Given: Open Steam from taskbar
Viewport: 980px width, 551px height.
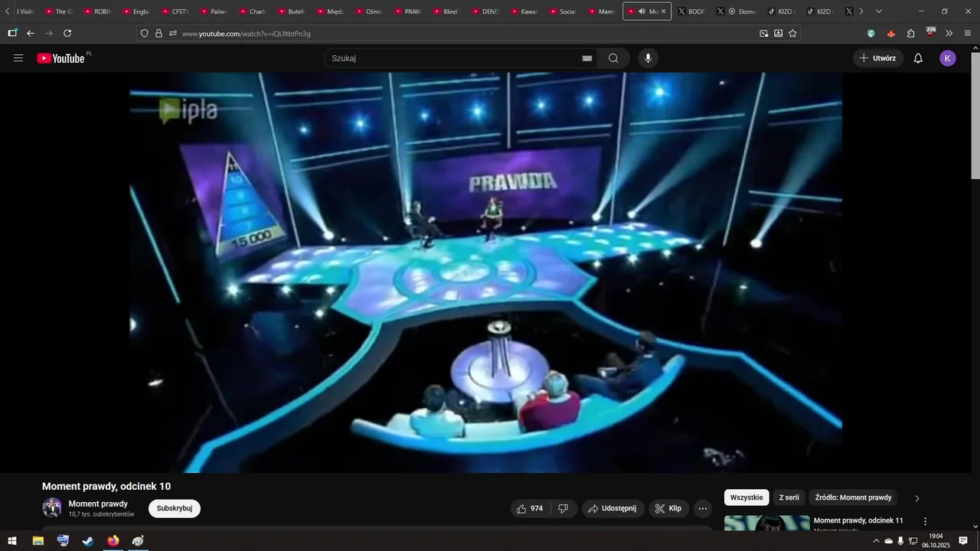Looking at the screenshot, I should [x=88, y=541].
